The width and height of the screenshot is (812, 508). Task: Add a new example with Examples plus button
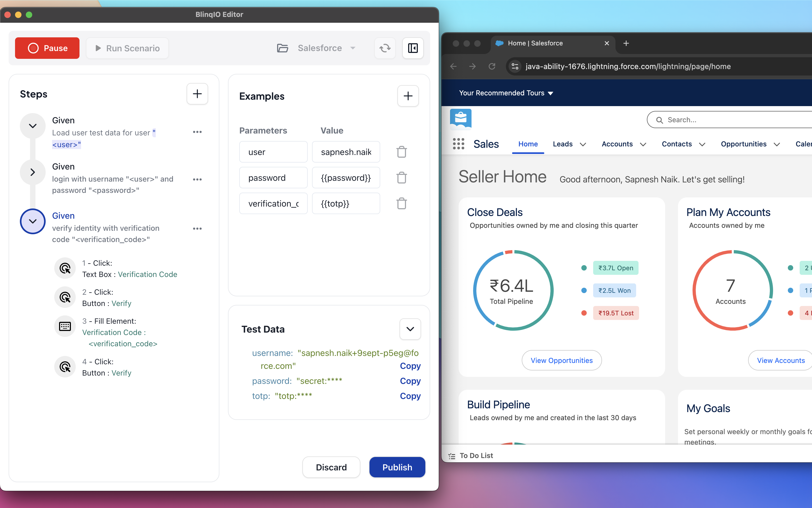click(x=408, y=96)
